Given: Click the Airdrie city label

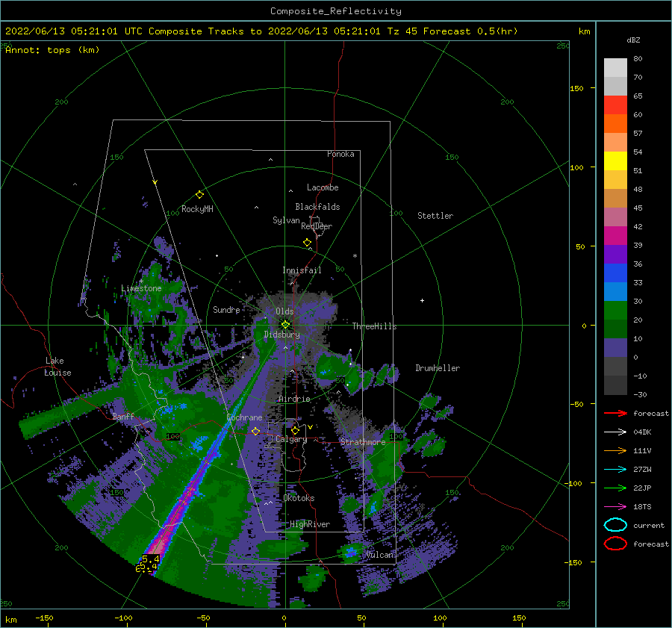Looking at the screenshot, I should point(294,399).
